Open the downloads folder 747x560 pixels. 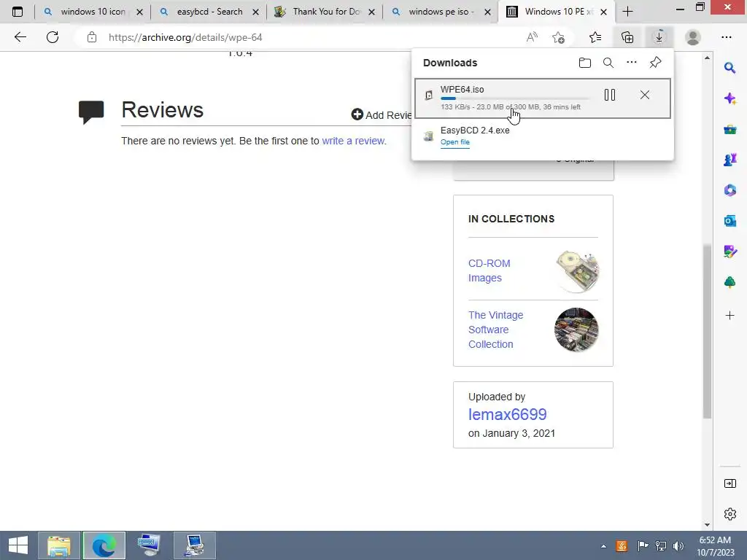[x=584, y=63]
